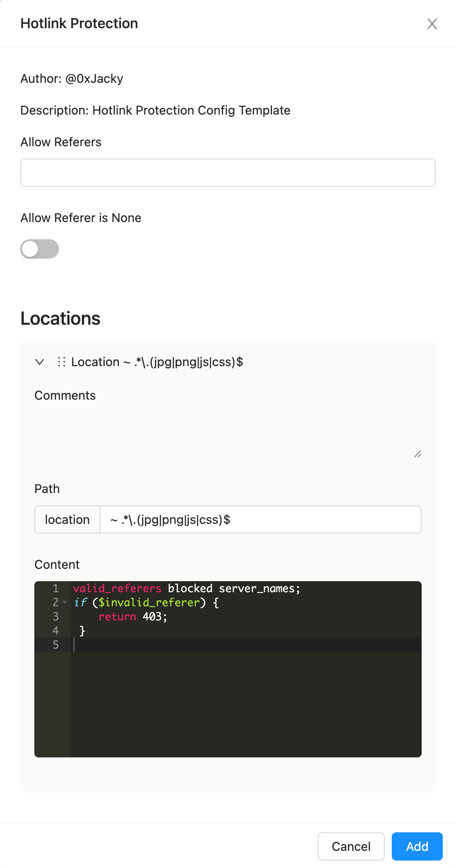Select line number 5 in editor gutter

[56, 645]
